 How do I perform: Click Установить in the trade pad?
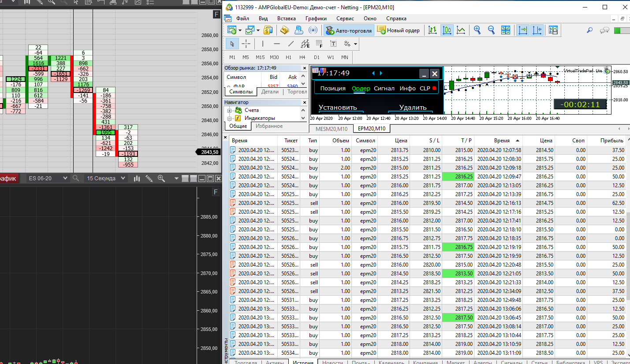tap(338, 108)
